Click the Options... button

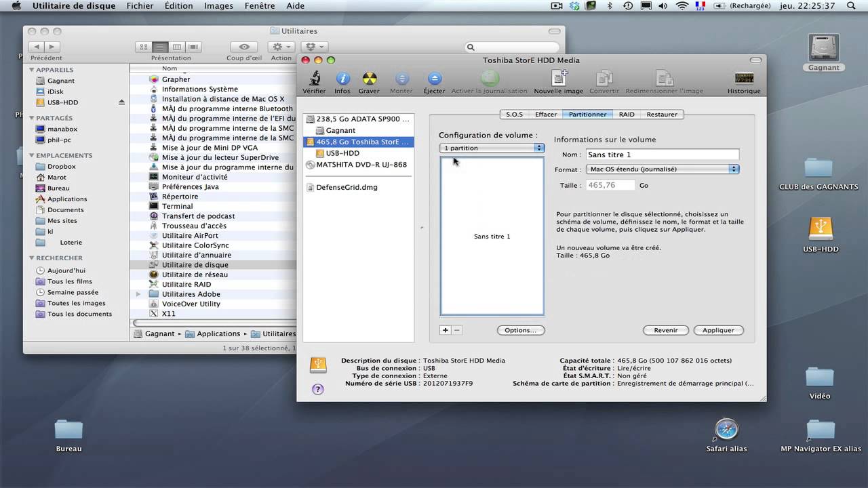tap(521, 330)
